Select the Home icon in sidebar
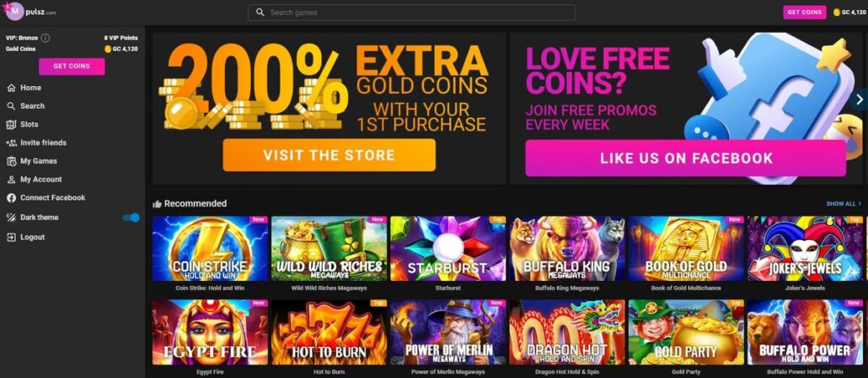Screen dimensions: 868x378 pyautogui.click(x=11, y=88)
